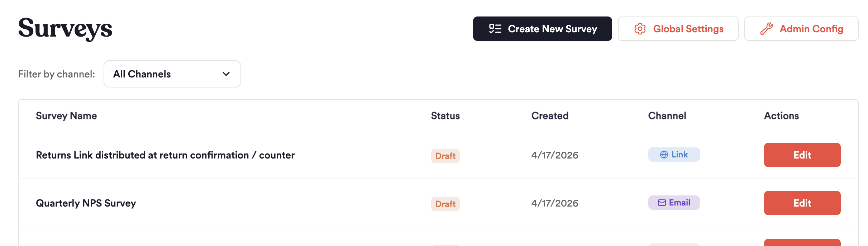Sort by the Survey Name column header

(x=66, y=116)
